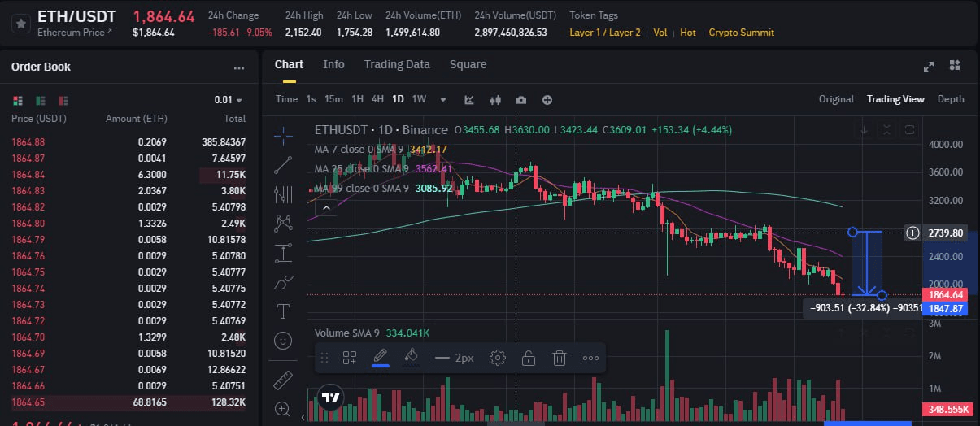Open more options in floating drawing toolbar
Viewport: 980px width, 426px height.
[590, 357]
